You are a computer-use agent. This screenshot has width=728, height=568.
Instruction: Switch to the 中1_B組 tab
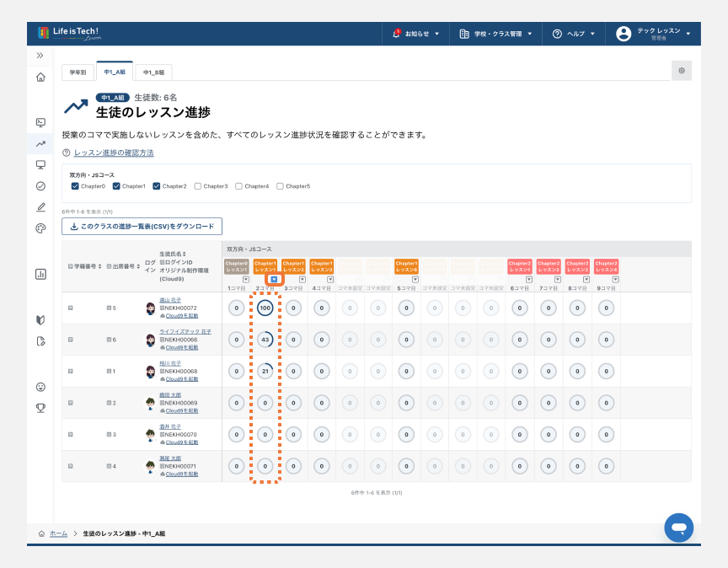click(x=153, y=72)
